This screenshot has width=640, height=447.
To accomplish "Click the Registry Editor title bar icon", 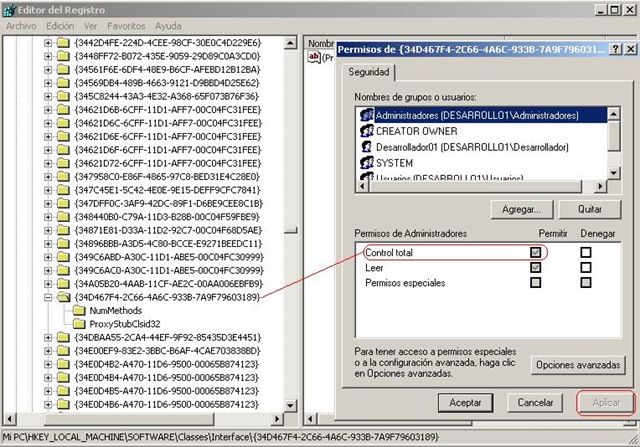I will pos(9,9).
